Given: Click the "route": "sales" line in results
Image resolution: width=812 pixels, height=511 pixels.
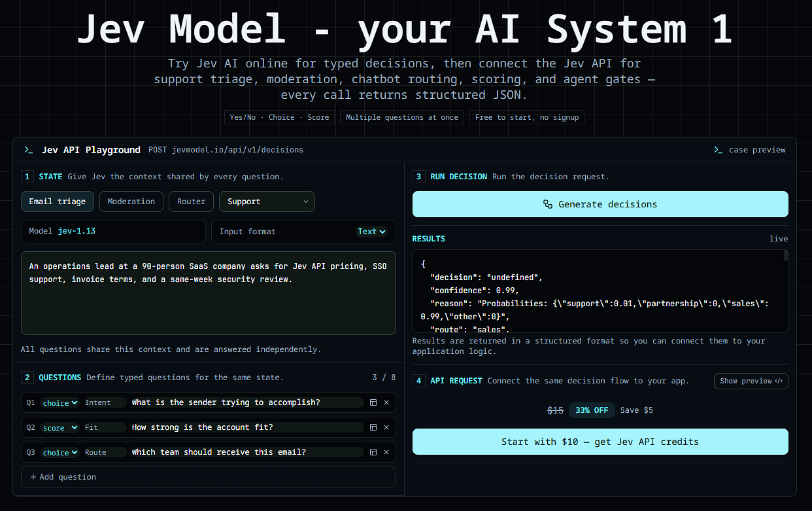Looking at the screenshot, I should coord(470,330).
